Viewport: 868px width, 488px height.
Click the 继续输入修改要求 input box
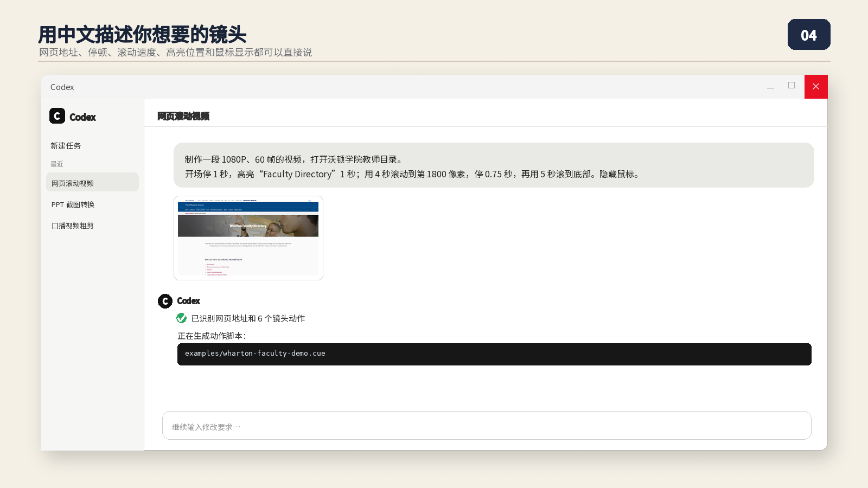coord(487,426)
